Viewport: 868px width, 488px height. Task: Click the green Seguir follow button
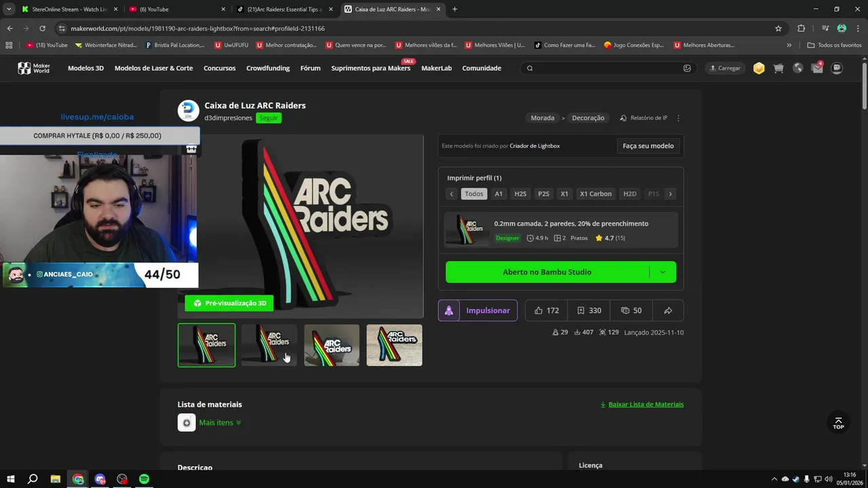coord(269,118)
